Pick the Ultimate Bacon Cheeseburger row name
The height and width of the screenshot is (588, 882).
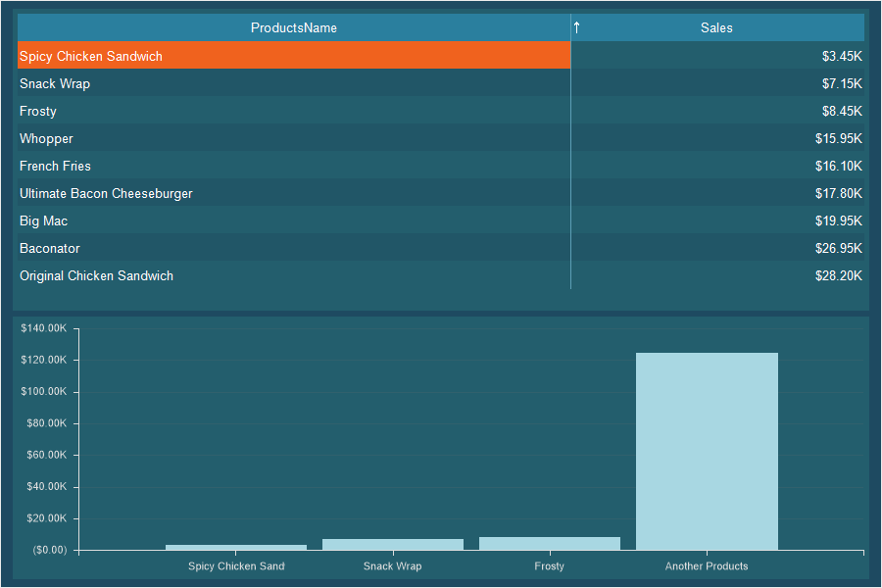pos(106,193)
